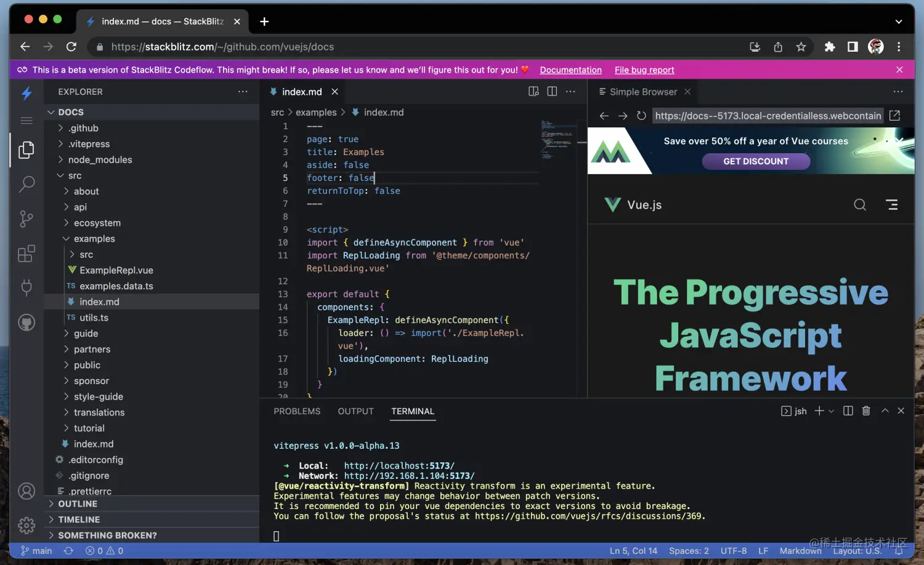Open the Search view icon
This screenshot has width=924, height=565.
(26, 184)
